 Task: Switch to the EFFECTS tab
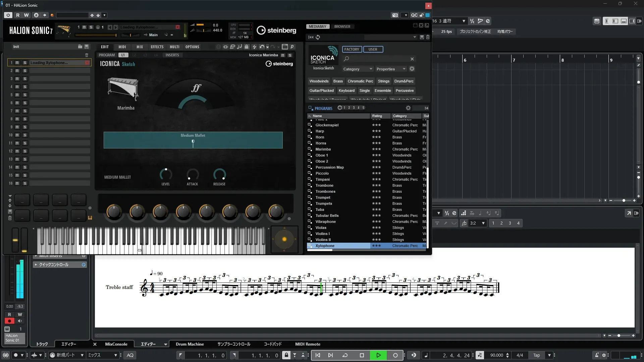pyautogui.click(x=157, y=47)
